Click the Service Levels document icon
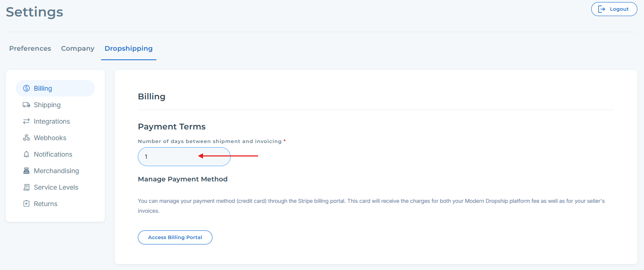The image size is (644, 270). (x=26, y=187)
